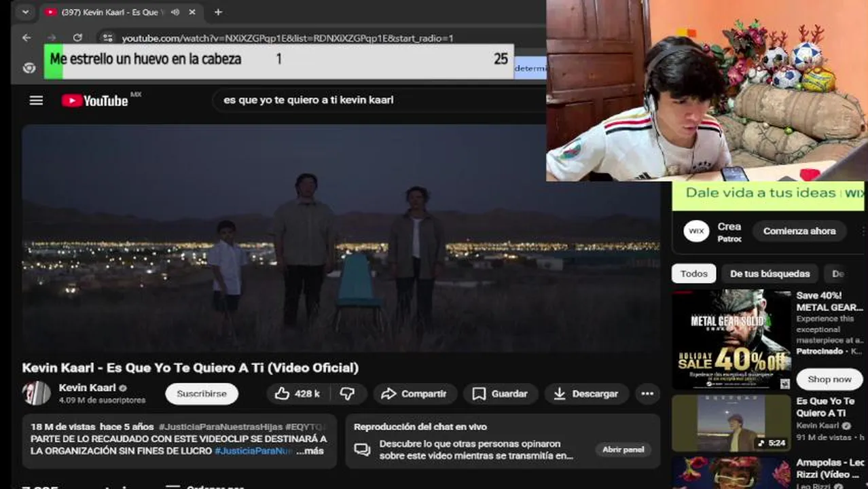Open the Metal Gear Solid ad thumbnail
Image resolution: width=868 pixels, height=489 pixels.
pyautogui.click(x=731, y=340)
